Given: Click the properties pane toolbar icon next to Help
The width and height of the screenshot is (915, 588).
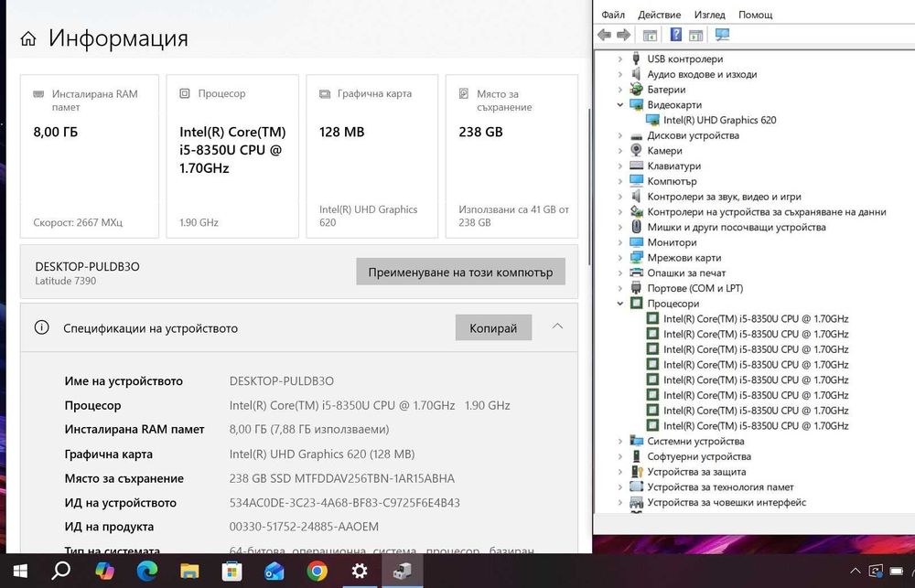Looking at the screenshot, I should [x=695, y=35].
